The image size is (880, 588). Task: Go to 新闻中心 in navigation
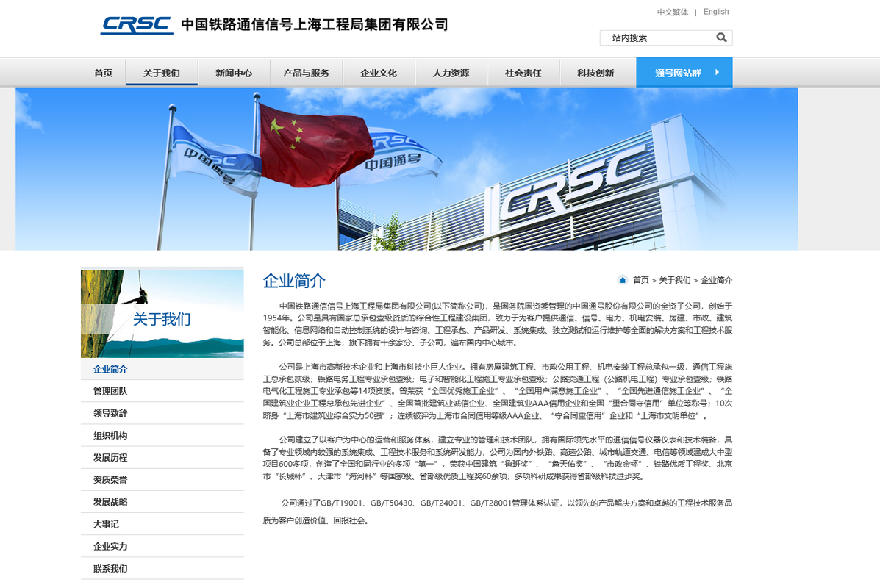234,73
